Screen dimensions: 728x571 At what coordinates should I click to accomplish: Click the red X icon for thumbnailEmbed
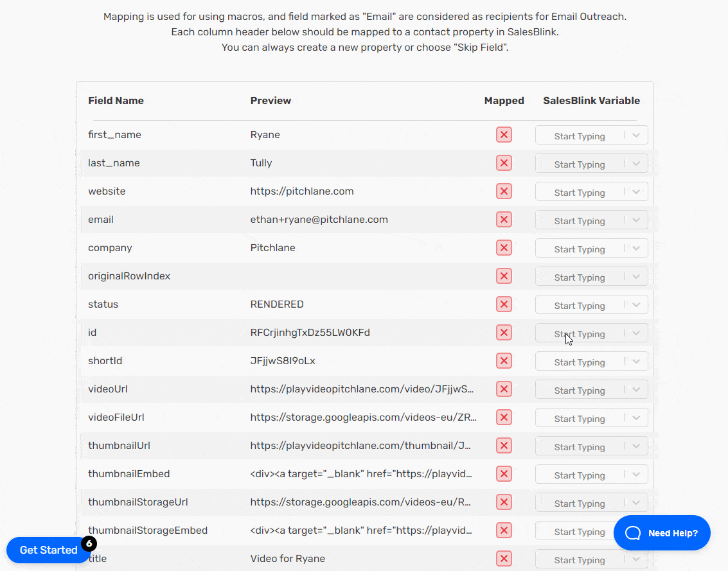coord(504,474)
